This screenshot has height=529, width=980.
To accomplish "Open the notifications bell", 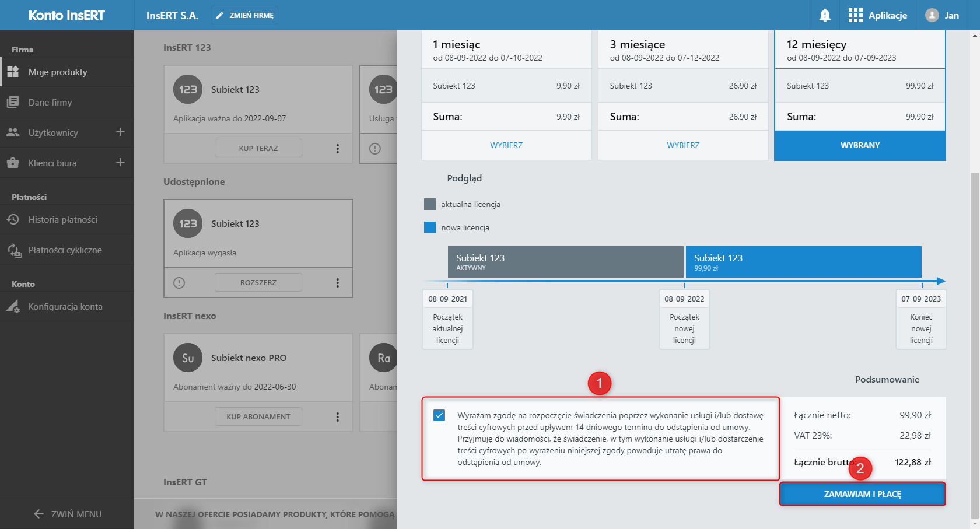I will pyautogui.click(x=825, y=16).
